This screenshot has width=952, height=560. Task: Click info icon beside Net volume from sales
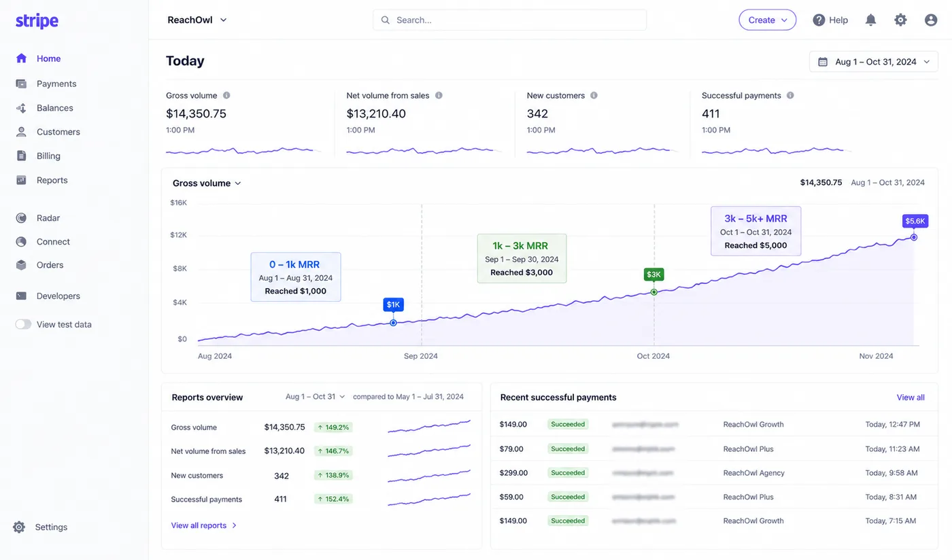439,96
